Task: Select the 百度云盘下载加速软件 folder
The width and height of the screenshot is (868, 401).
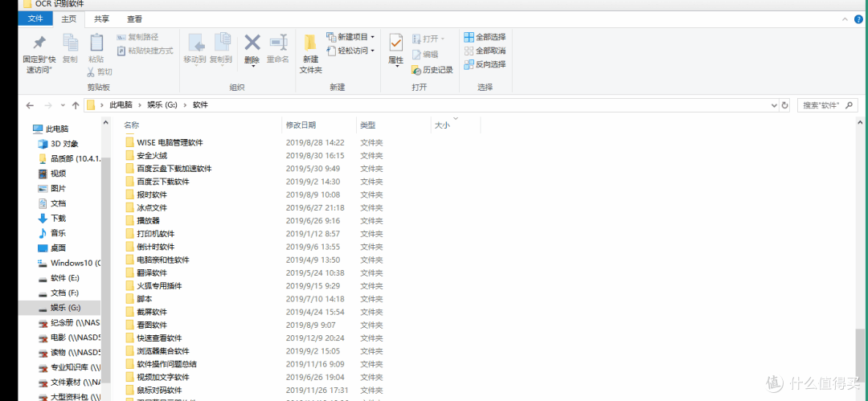Action: (x=168, y=169)
